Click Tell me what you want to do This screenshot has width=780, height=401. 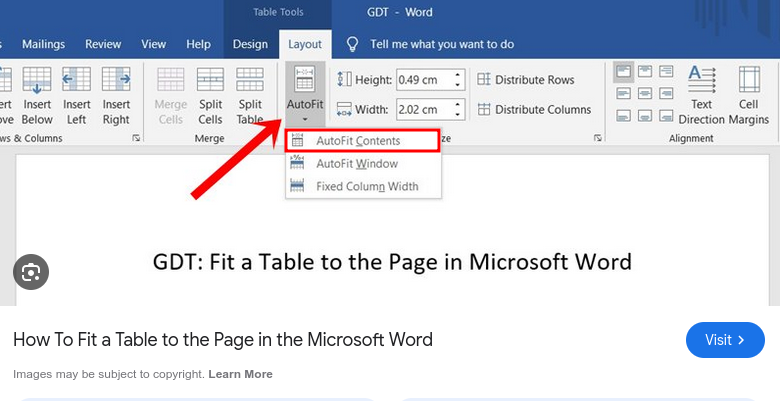(442, 44)
